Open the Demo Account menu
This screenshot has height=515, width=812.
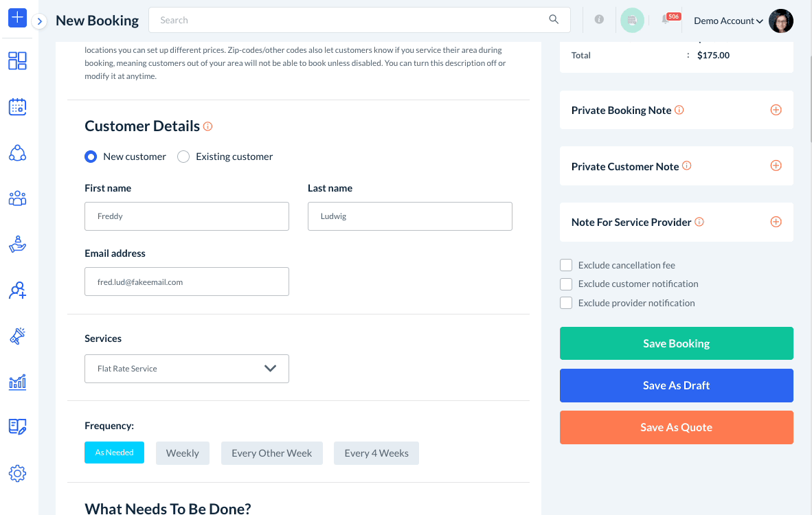[728, 21]
